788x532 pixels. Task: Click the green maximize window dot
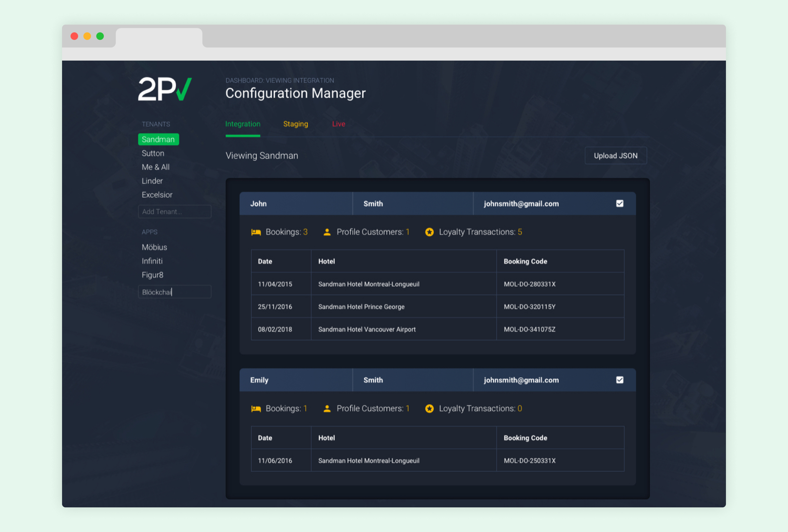click(100, 36)
